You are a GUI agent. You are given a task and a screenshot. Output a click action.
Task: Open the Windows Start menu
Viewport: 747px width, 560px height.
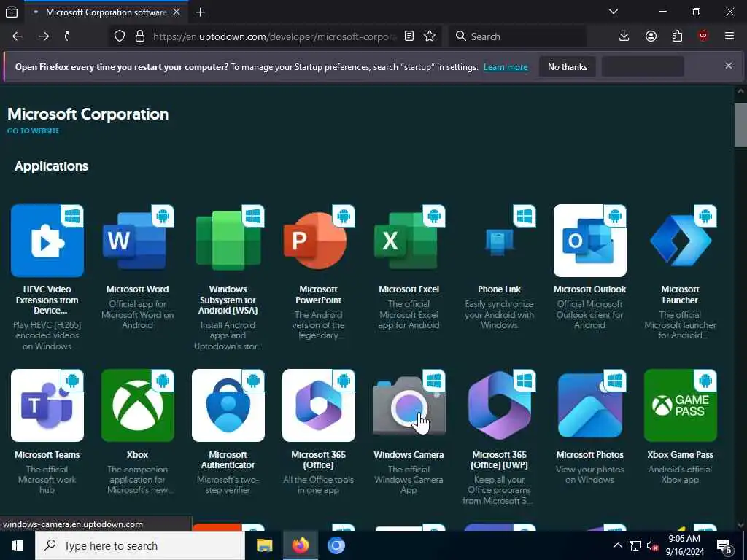click(18, 545)
